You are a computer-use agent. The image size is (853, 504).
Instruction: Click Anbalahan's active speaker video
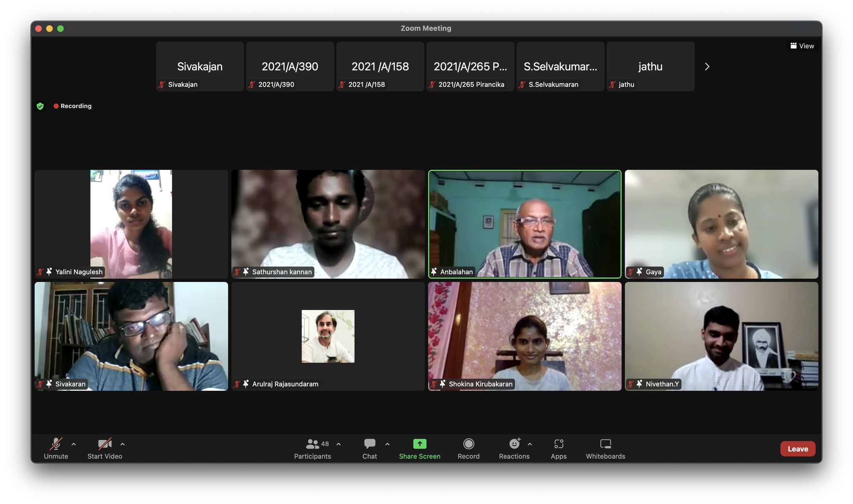pyautogui.click(x=525, y=224)
